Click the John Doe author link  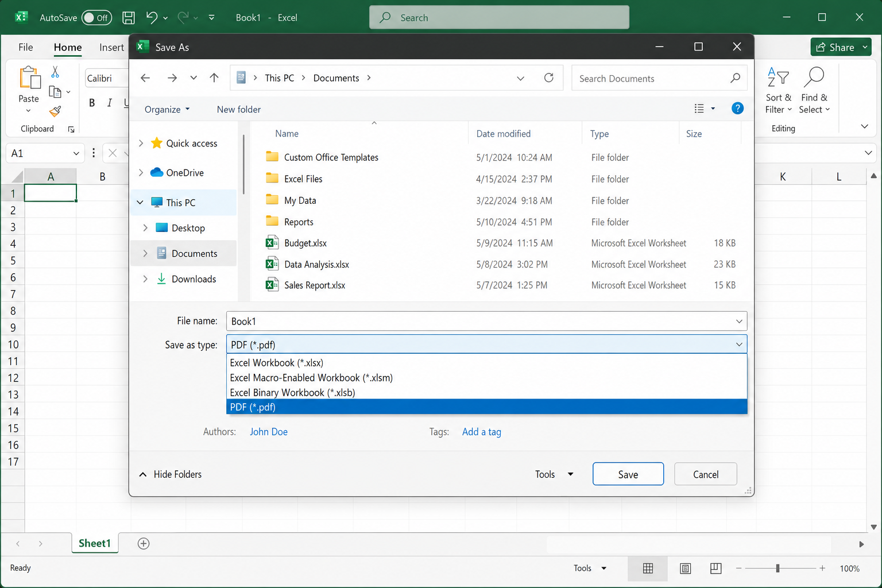pos(269,432)
